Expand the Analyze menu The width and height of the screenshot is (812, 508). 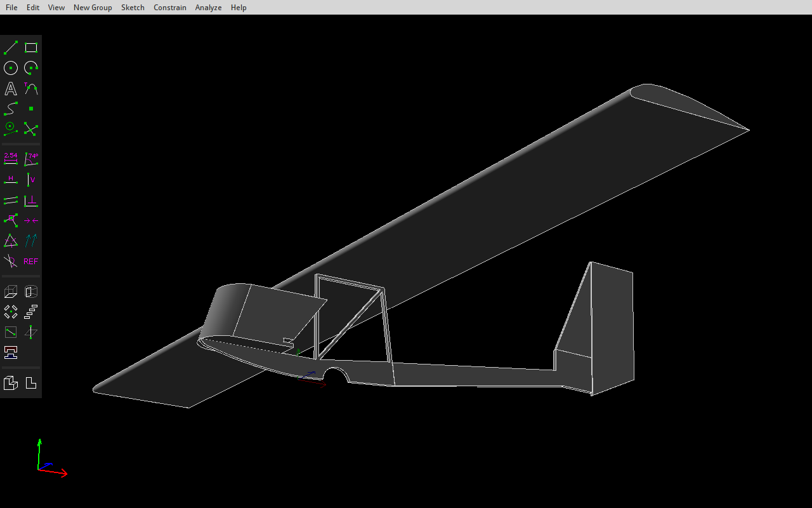(208, 8)
